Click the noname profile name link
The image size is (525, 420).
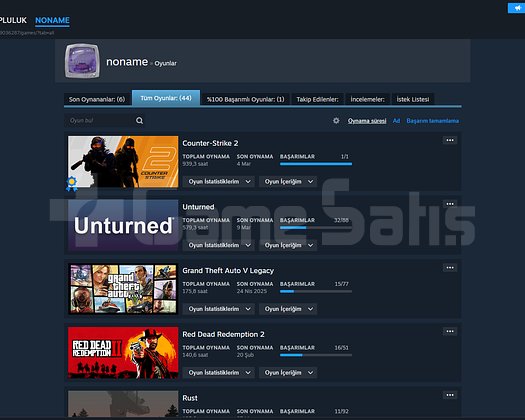point(127,62)
